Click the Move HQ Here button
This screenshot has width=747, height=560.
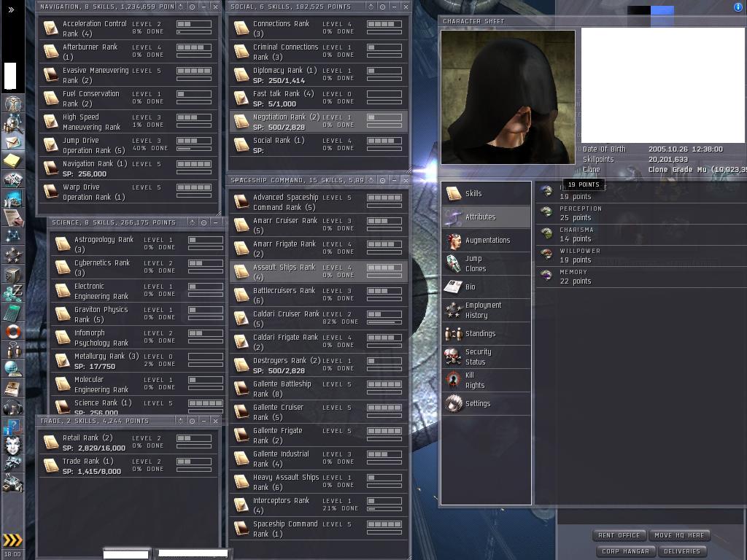click(679, 535)
